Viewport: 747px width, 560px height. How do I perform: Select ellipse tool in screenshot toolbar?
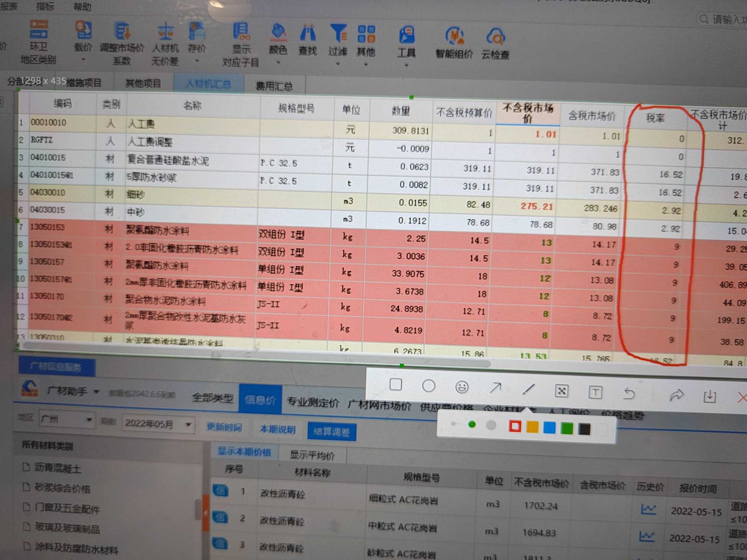click(429, 386)
